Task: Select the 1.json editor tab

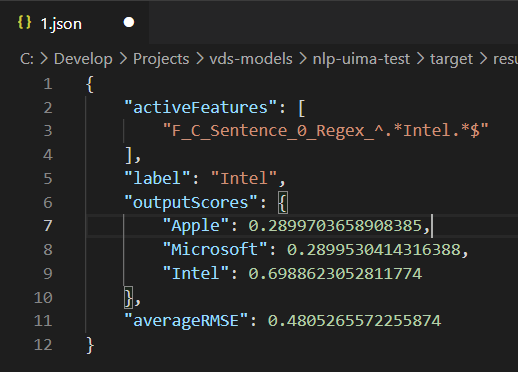Action: [x=74, y=23]
